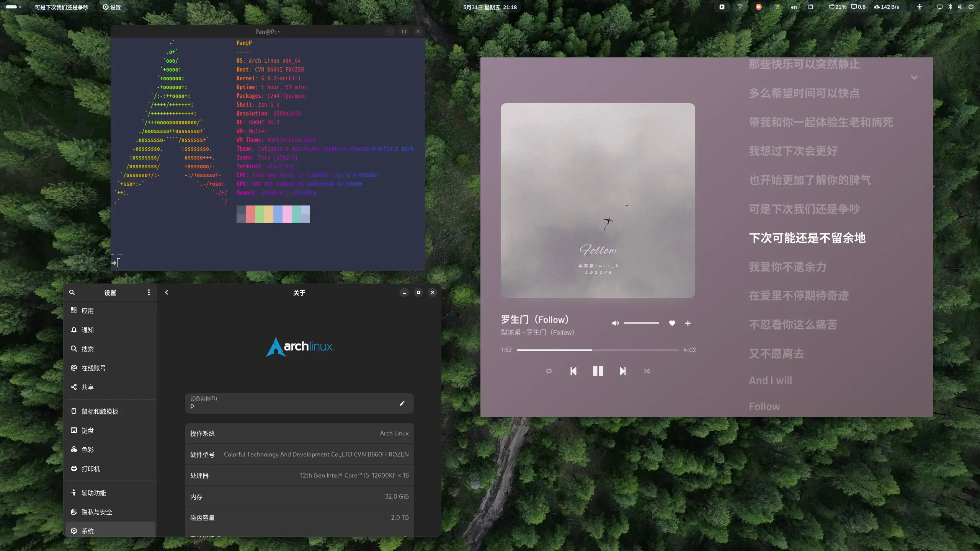Click the Arch Linux logo
The width and height of the screenshot is (980, 551).
pyautogui.click(x=300, y=346)
